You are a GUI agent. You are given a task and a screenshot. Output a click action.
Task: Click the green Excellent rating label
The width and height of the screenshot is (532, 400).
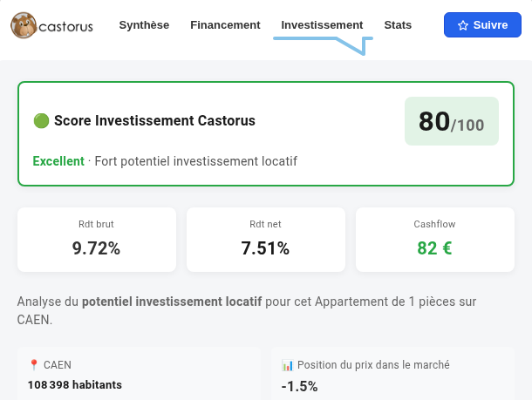pos(58,161)
